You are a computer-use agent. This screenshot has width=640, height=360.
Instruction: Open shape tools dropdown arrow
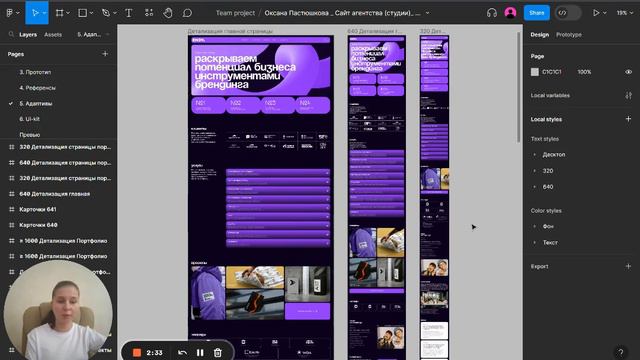(x=91, y=13)
